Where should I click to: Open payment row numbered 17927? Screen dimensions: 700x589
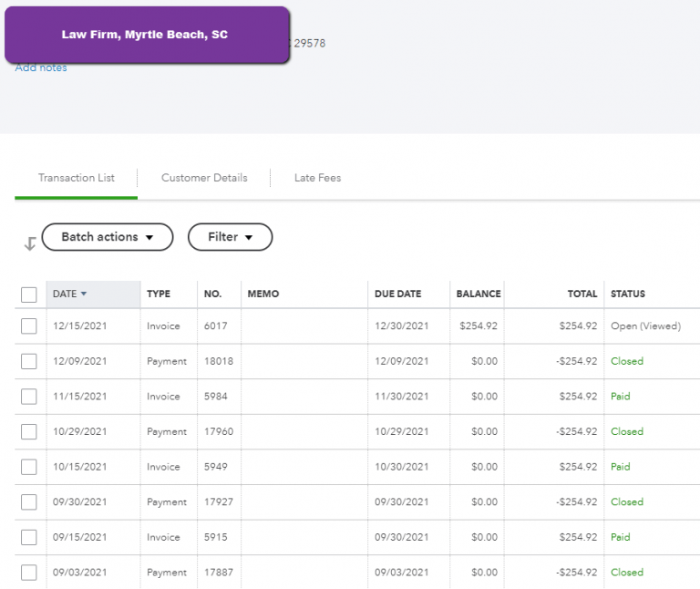point(357,501)
